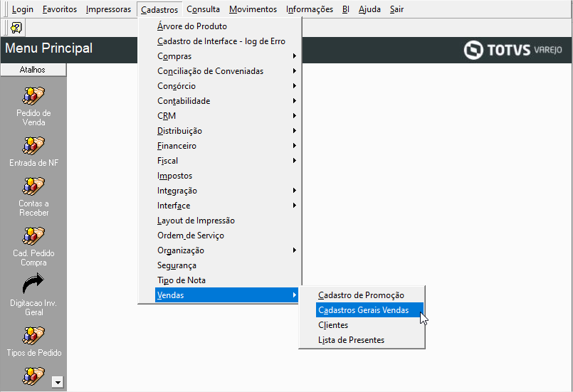Expand the Distribuição submenu
573x392 pixels.
226,131
